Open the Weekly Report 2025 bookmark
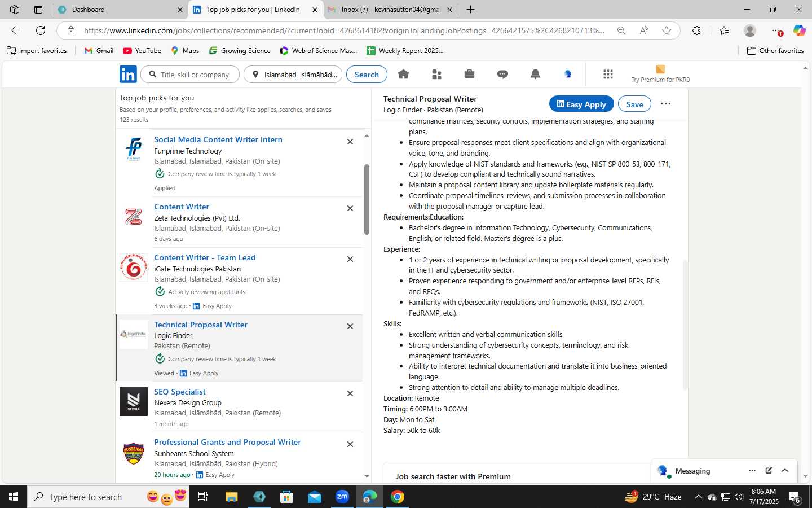 pos(405,51)
